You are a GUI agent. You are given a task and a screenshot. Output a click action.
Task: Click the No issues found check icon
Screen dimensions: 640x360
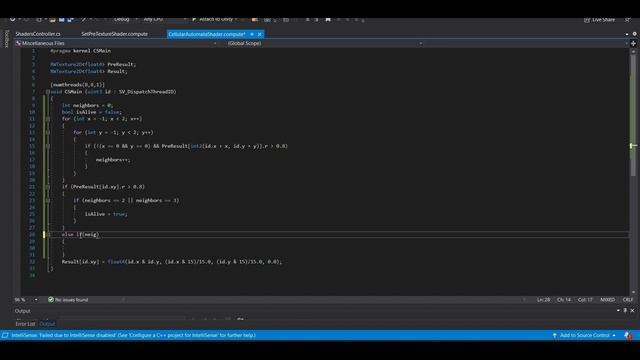(x=51, y=300)
